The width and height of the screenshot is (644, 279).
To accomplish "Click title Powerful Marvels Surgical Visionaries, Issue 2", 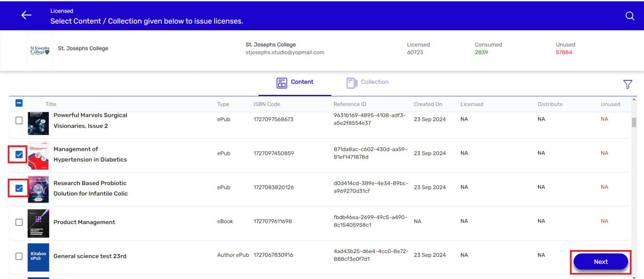I will (x=90, y=121).
